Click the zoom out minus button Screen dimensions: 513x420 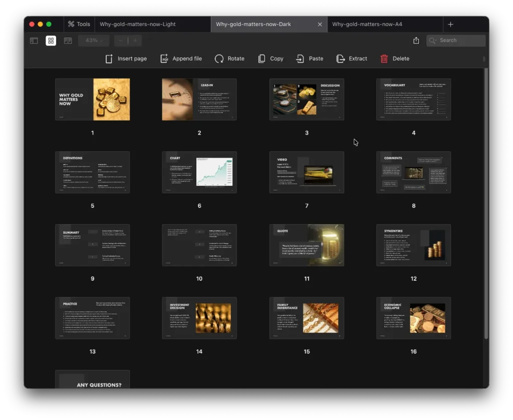120,40
